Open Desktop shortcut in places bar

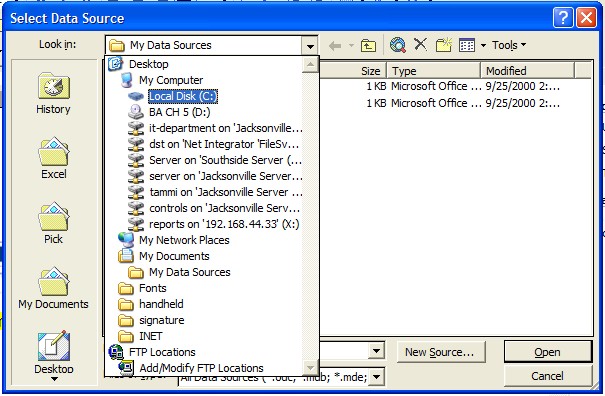pyautogui.click(x=53, y=352)
